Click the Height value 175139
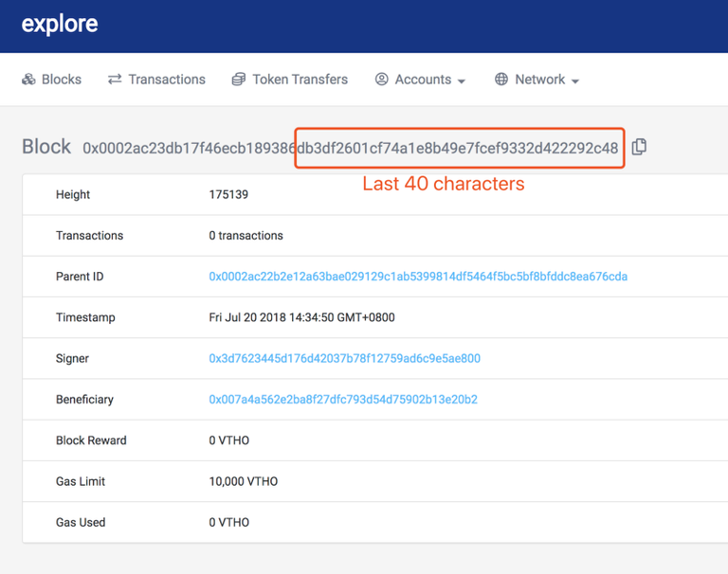 [x=228, y=194]
